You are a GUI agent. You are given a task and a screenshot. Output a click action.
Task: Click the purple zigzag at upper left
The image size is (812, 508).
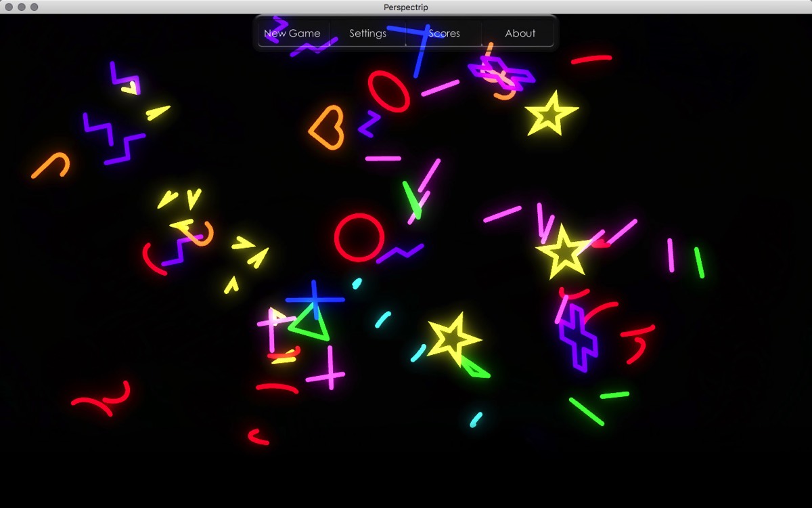coord(114,139)
